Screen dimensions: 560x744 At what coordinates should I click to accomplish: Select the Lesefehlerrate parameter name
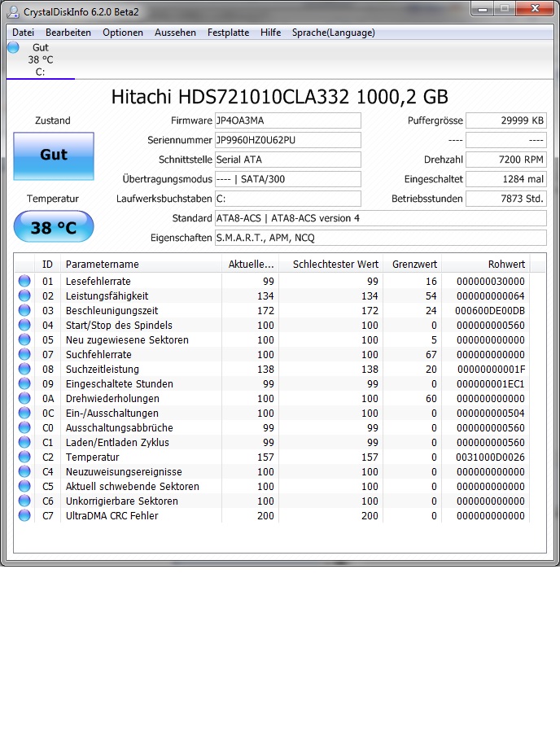click(98, 282)
